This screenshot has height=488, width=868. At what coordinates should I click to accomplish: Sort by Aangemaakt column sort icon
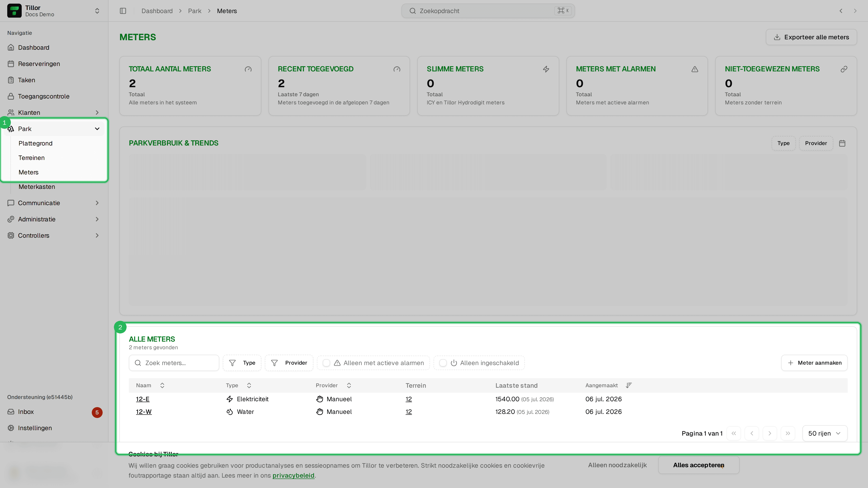[x=628, y=385]
